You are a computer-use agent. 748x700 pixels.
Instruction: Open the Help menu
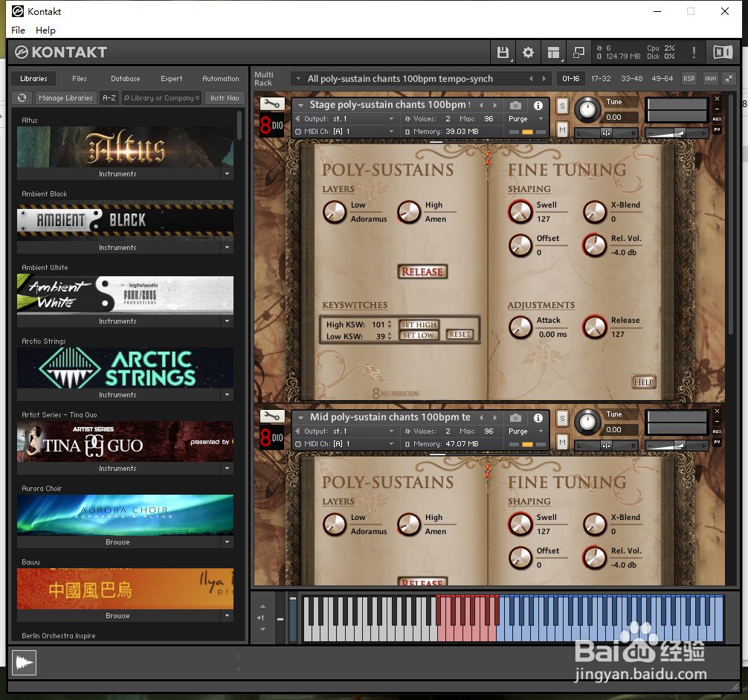(45, 30)
